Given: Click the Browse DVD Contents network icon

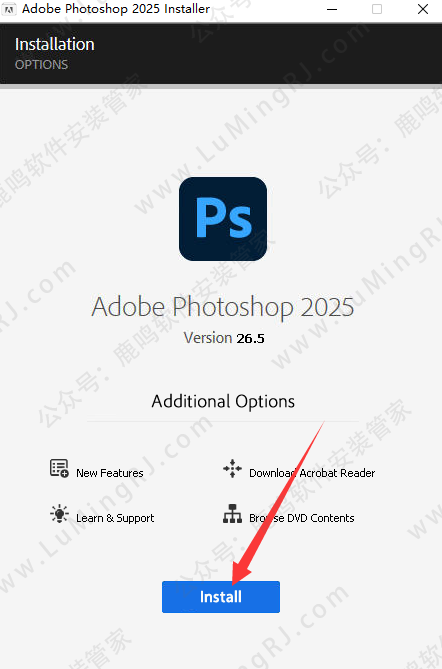Looking at the screenshot, I should click(233, 513).
